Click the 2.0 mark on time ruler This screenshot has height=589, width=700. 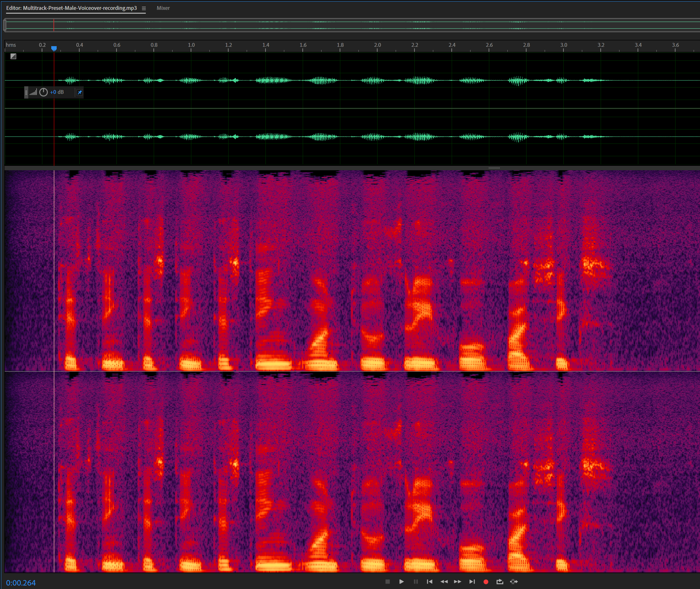point(378,45)
